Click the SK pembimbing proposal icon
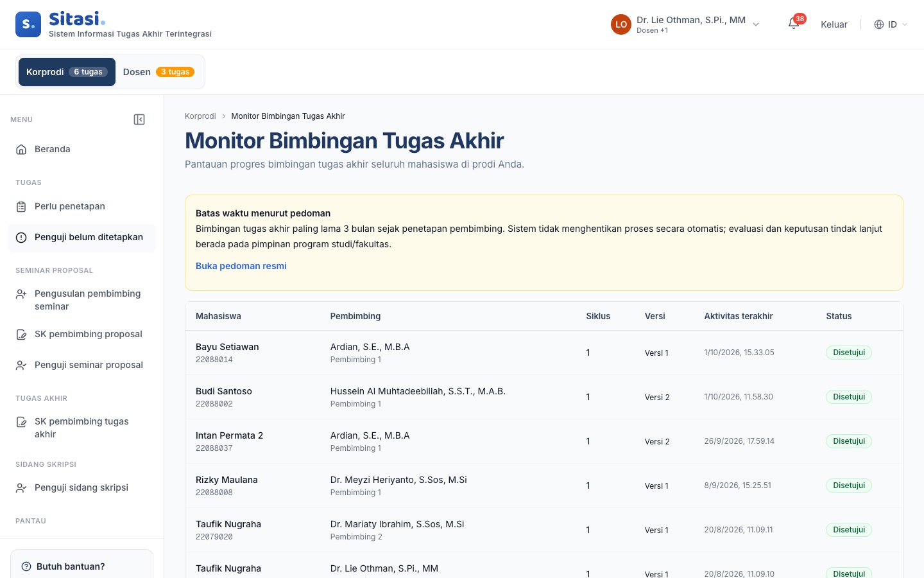The width and height of the screenshot is (924, 578). (x=21, y=335)
